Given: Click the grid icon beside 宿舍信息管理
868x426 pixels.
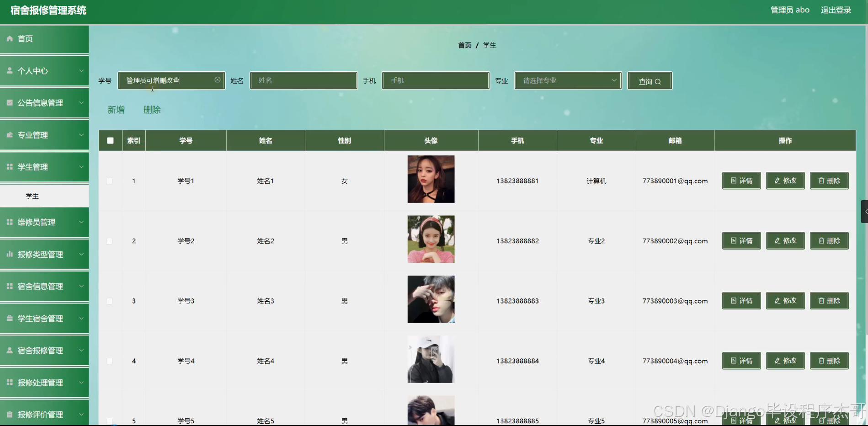Looking at the screenshot, I should click(10, 286).
